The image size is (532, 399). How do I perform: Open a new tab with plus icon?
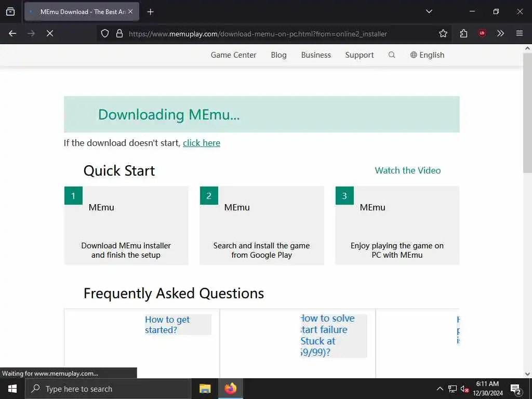tap(150, 12)
